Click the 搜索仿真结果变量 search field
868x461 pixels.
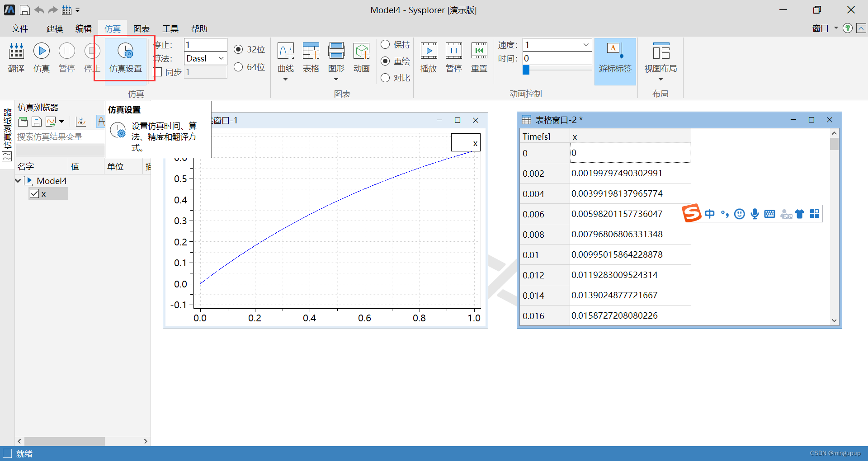pos(61,136)
